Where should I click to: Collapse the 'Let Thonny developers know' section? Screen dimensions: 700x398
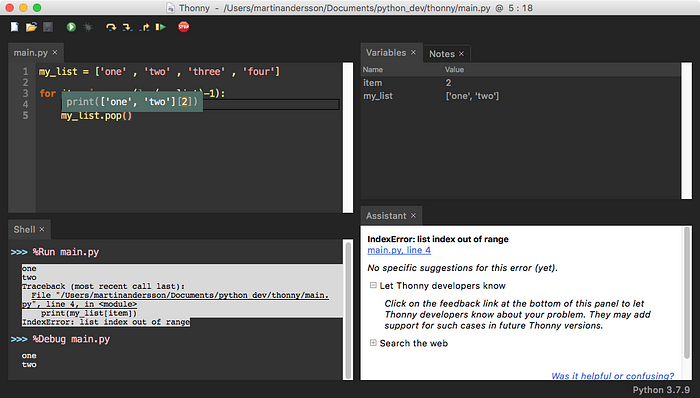click(373, 285)
